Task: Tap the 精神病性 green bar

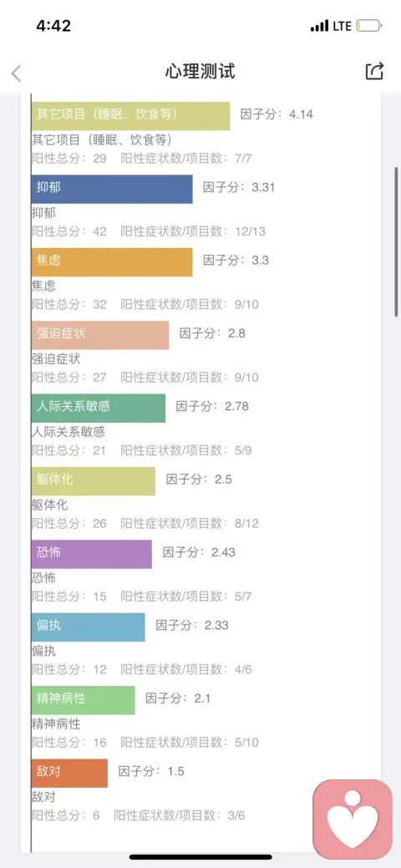Action: point(83,700)
